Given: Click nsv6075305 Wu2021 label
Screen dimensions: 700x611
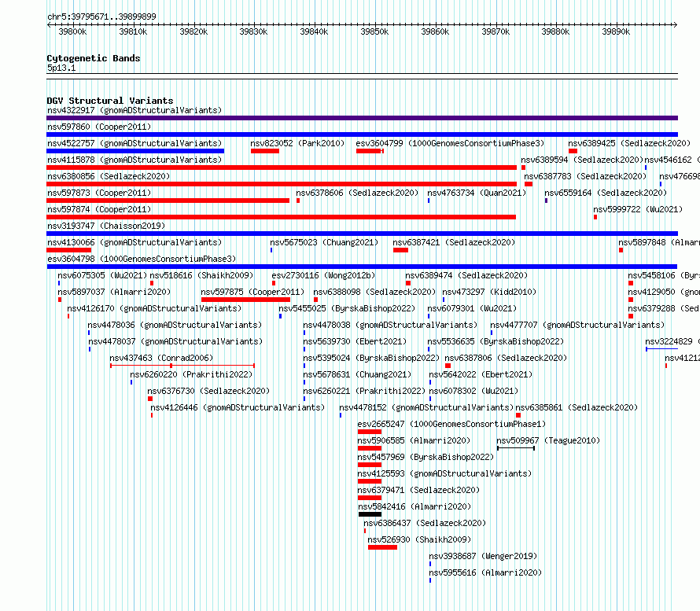Looking at the screenshot, I should pos(102,275).
